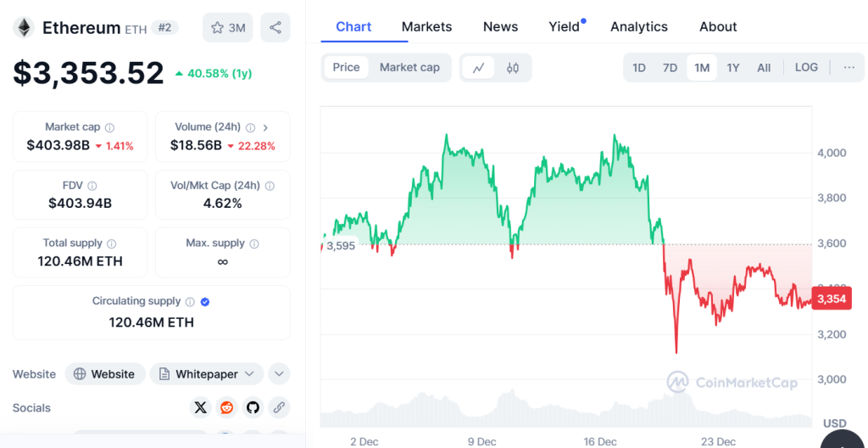Add Ethereum to watchlist with star button
The height and width of the screenshot is (448, 868).
(x=227, y=28)
